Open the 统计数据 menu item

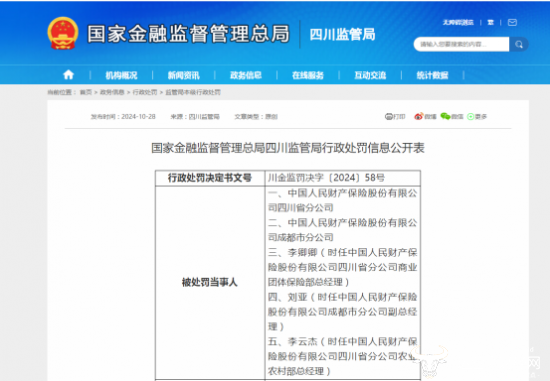[432, 75]
